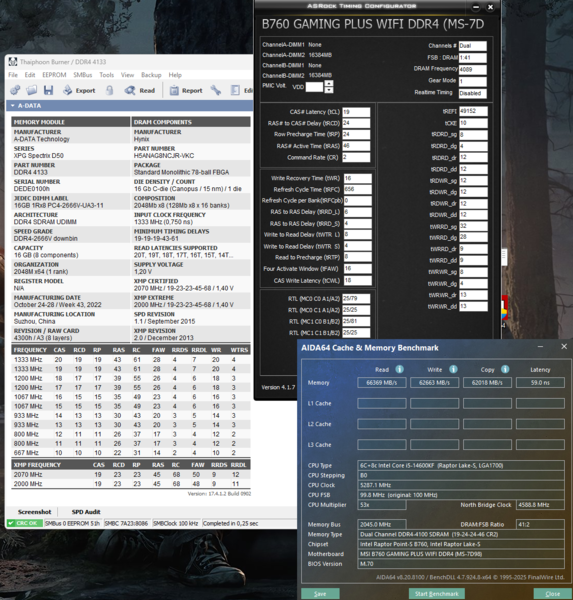Screen dimensions: 573x600
Task: Click the Refresh Cycle Time (tRFC) field
Action: [x=358, y=189]
